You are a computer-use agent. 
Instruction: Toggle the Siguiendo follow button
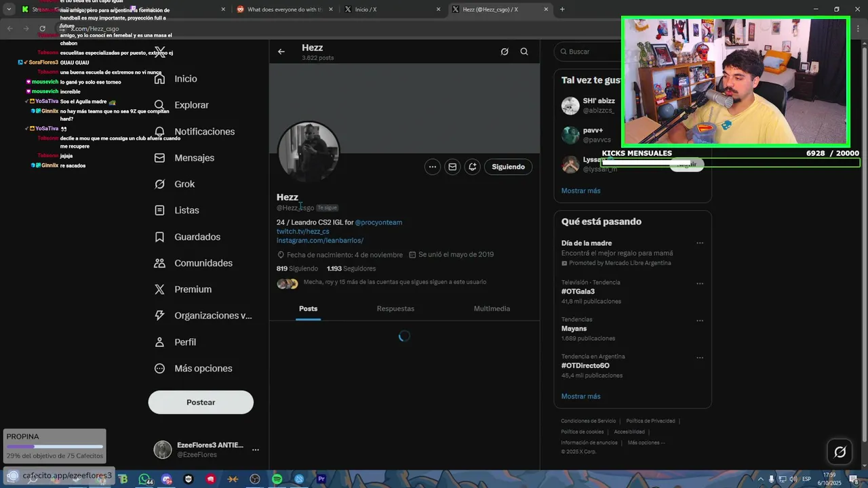[x=509, y=167]
